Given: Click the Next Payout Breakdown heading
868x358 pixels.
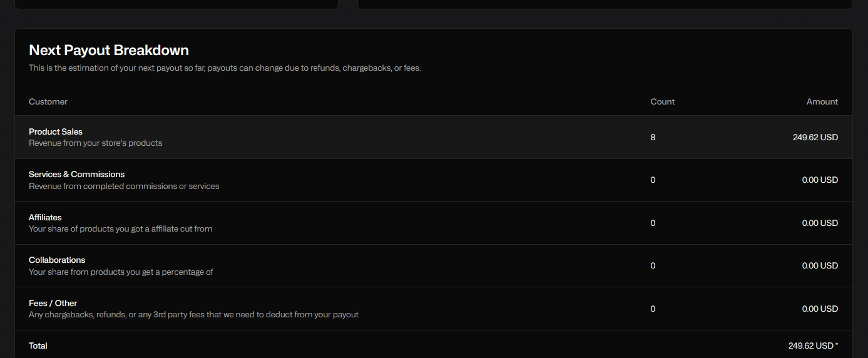Looking at the screenshot, I should [x=109, y=50].
